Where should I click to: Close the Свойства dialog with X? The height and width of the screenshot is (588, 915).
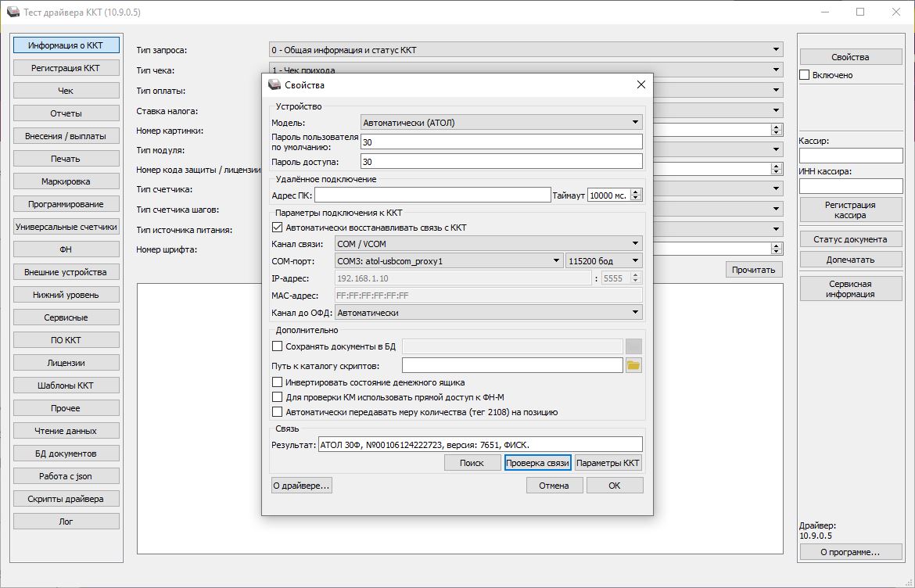pyautogui.click(x=640, y=84)
